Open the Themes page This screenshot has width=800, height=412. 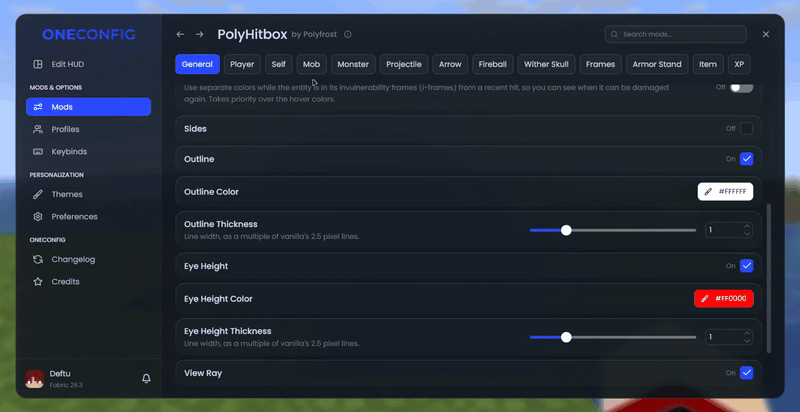88,194
